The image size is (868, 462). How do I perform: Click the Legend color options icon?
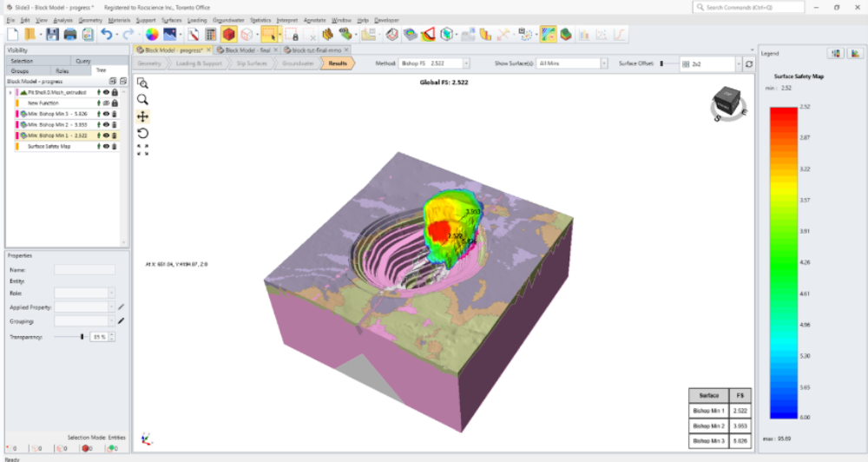[835, 53]
